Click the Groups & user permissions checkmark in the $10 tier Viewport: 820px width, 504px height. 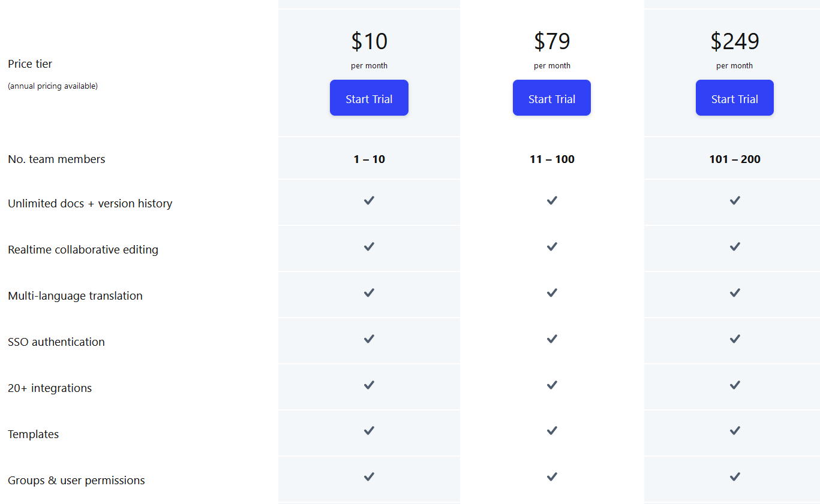369,477
